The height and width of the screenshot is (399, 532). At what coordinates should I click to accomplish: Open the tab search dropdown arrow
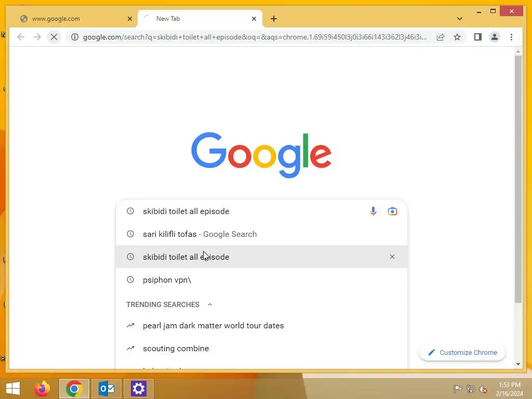(459, 19)
